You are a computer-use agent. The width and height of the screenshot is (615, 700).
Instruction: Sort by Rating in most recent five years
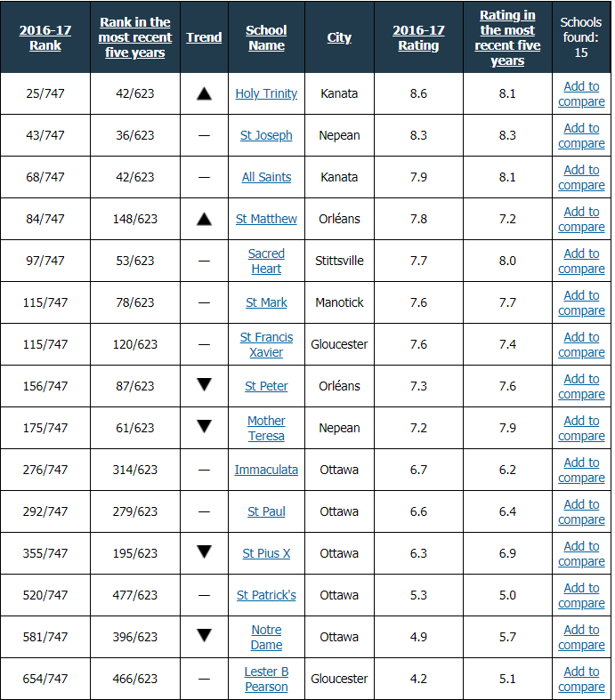pyautogui.click(x=507, y=37)
